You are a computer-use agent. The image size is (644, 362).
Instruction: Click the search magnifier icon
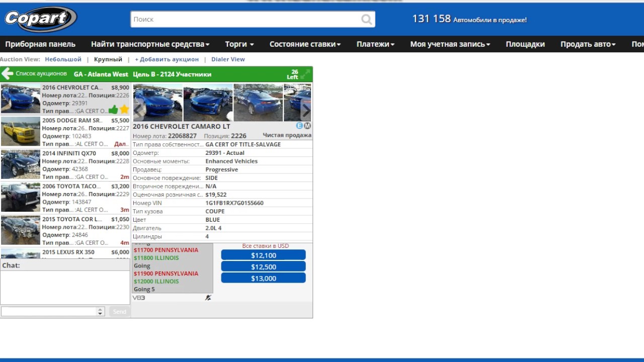367,20
